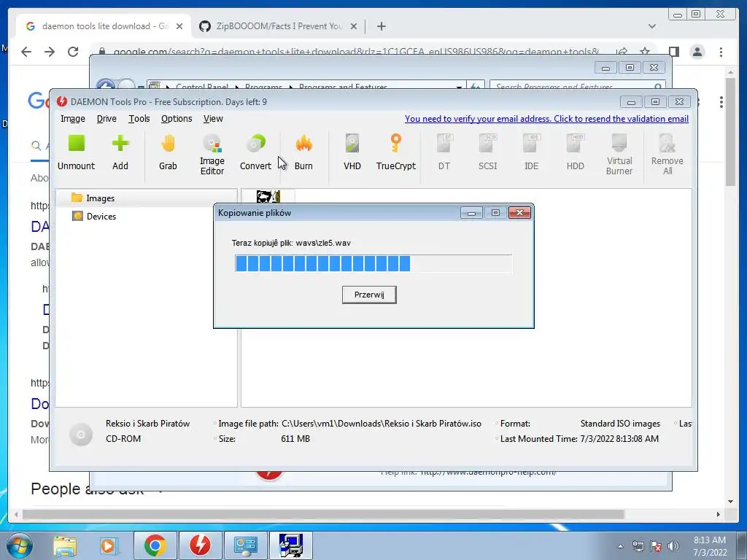Close the ZipBOOOOM browser tab

click(x=354, y=26)
